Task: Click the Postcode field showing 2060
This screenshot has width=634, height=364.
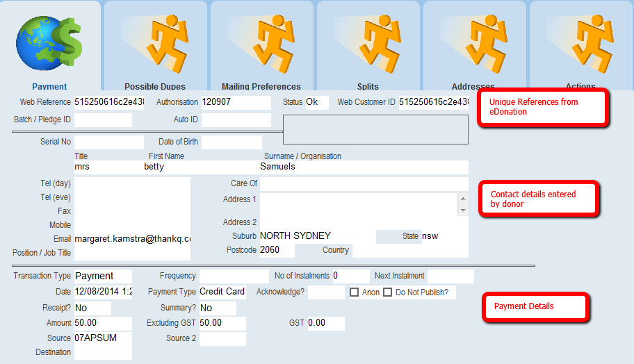Action: (277, 250)
